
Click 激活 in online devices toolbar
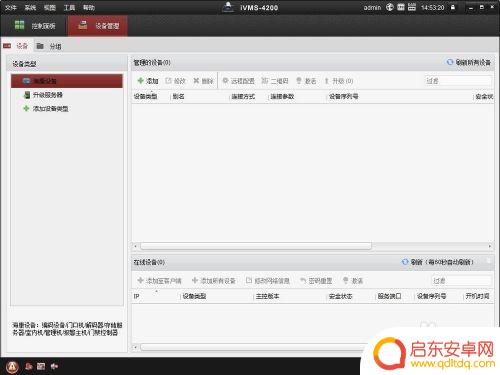[x=353, y=281]
